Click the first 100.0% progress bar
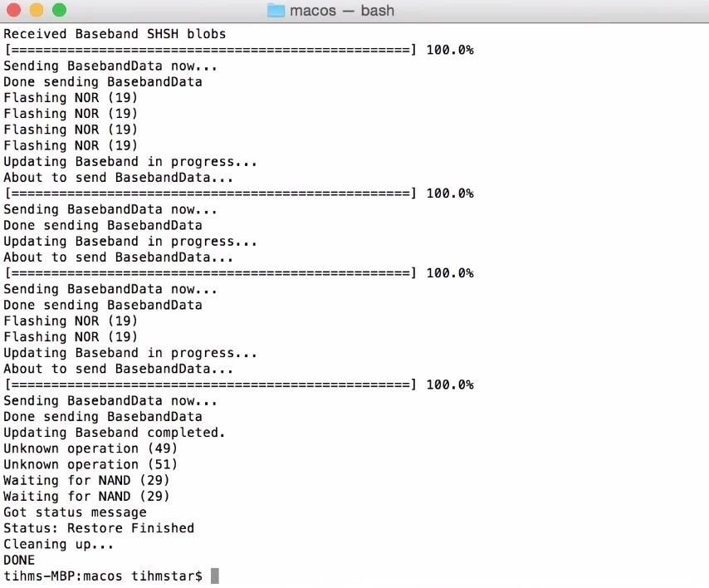Screen dimensions: 709x588 point(239,49)
